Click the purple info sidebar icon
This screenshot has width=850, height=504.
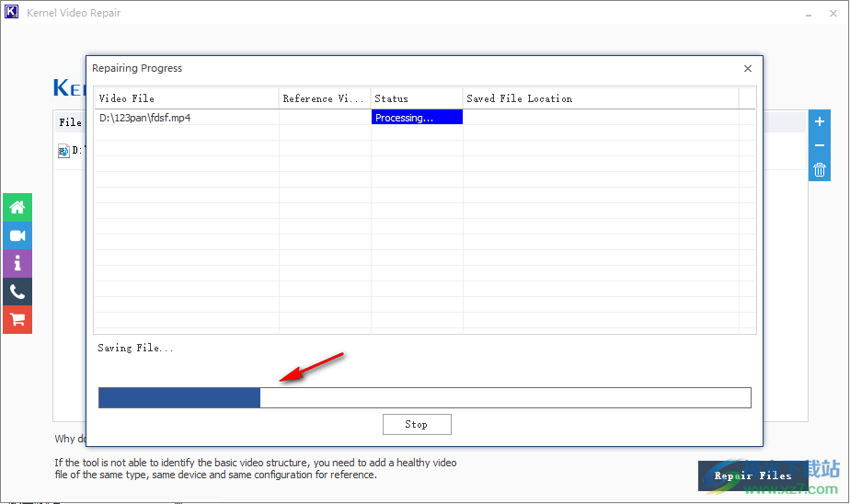(x=17, y=264)
